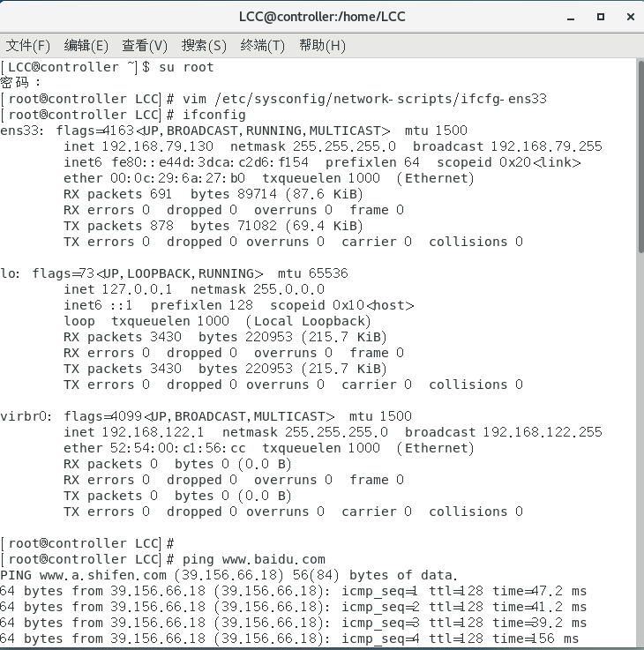
Task: Open the 终端(T) menu
Action: (263, 45)
